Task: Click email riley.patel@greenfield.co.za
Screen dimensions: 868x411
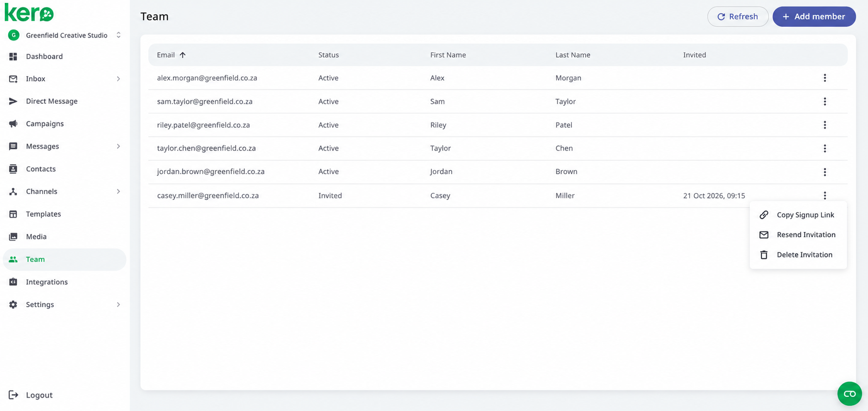Action: 203,125
